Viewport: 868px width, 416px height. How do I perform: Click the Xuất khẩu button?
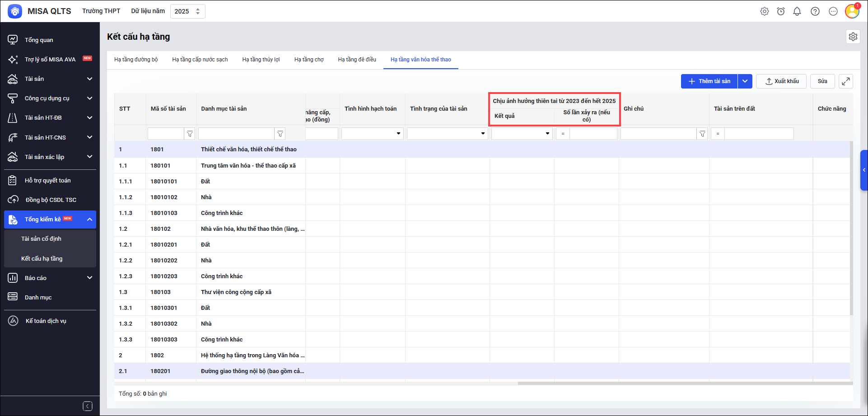click(781, 81)
